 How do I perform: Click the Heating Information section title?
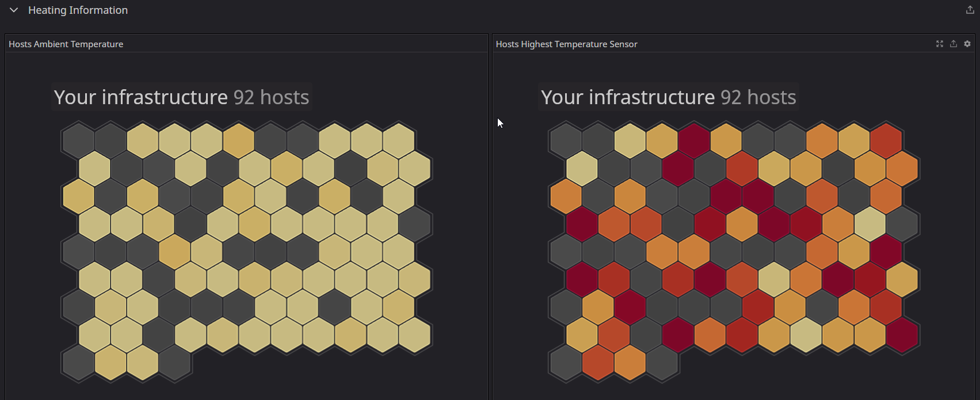(78, 10)
